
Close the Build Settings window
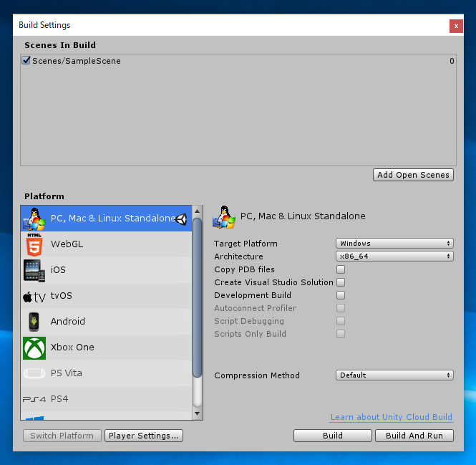(456, 26)
